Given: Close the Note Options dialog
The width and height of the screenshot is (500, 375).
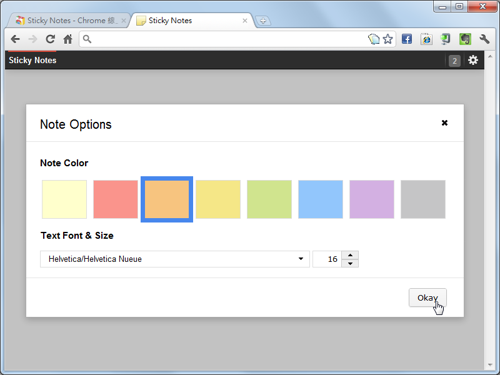Looking at the screenshot, I should (444, 123).
